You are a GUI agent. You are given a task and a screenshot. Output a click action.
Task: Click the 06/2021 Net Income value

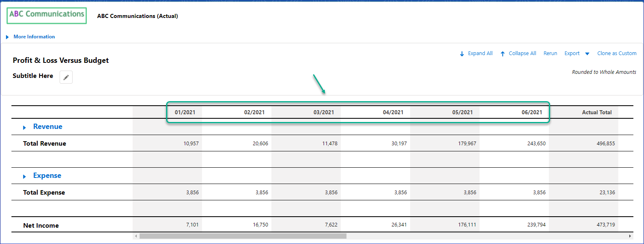[536, 225]
